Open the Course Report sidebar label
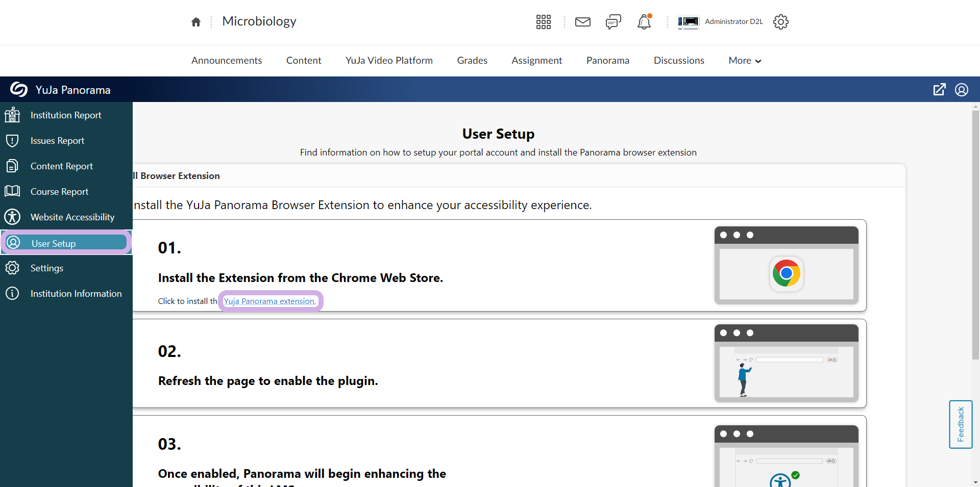This screenshot has height=487, width=980. click(59, 192)
